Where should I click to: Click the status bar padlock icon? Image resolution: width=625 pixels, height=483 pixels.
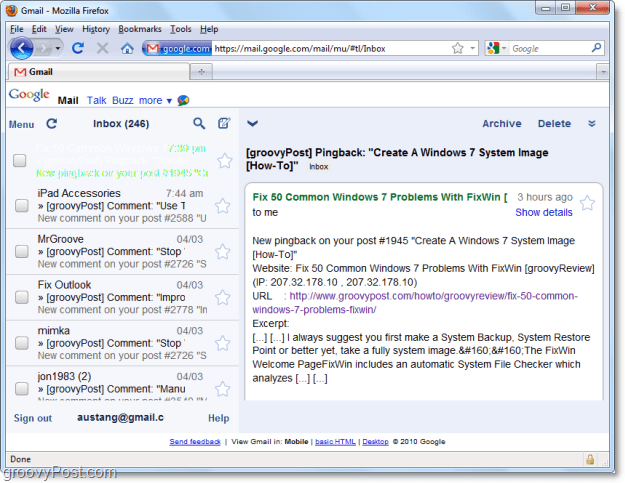(590, 459)
